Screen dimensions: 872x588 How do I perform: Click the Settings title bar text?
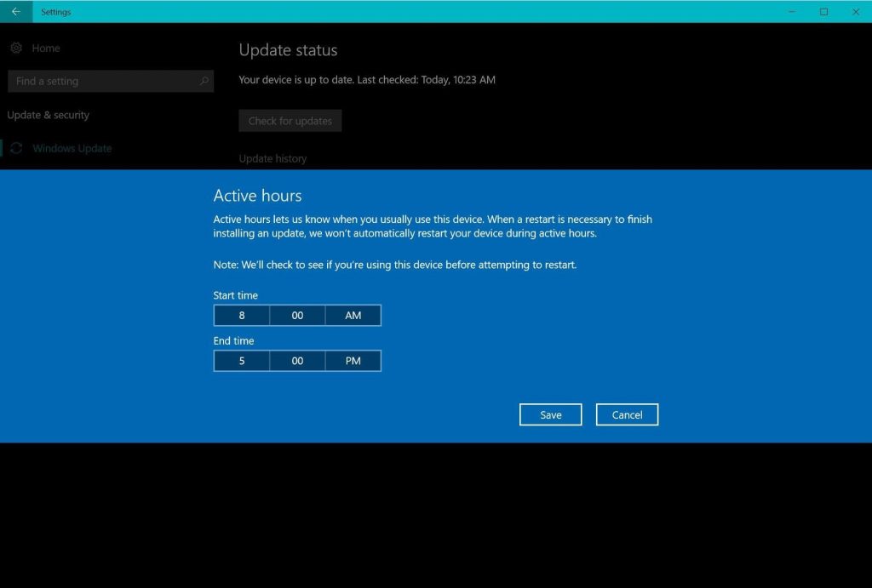pyautogui.click(x=55, y=12)
